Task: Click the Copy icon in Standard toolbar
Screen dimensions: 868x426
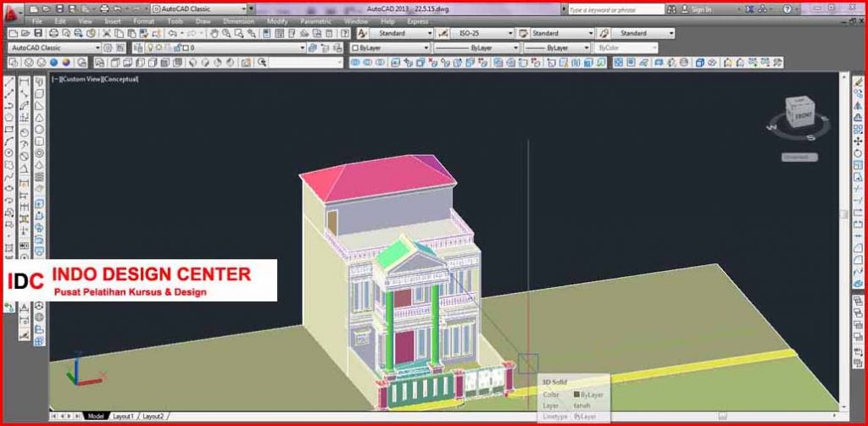Action: 120,34
